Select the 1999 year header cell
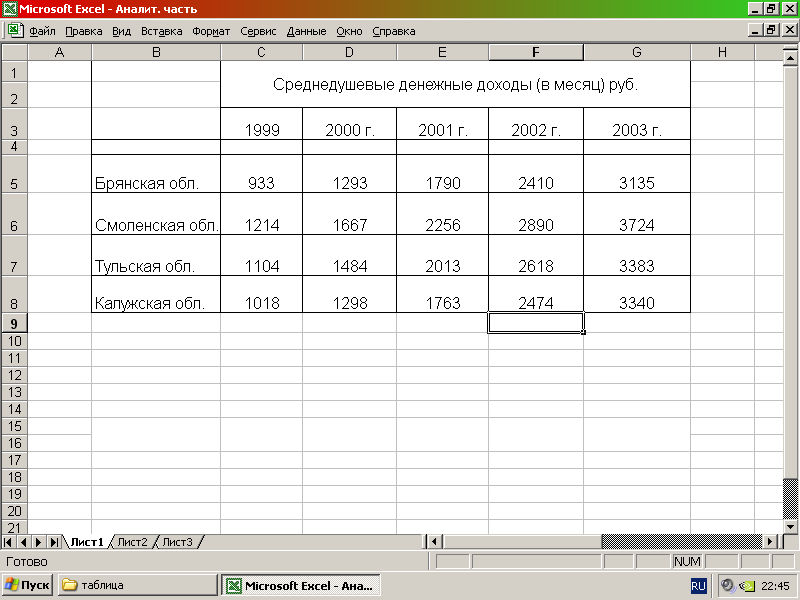The image size is (800, 600). pyautogui.click(x=262, y=123)
